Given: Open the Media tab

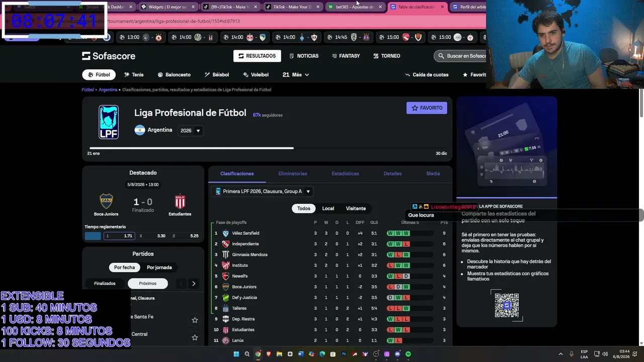Looking at the screenshot, I should 433,173.
